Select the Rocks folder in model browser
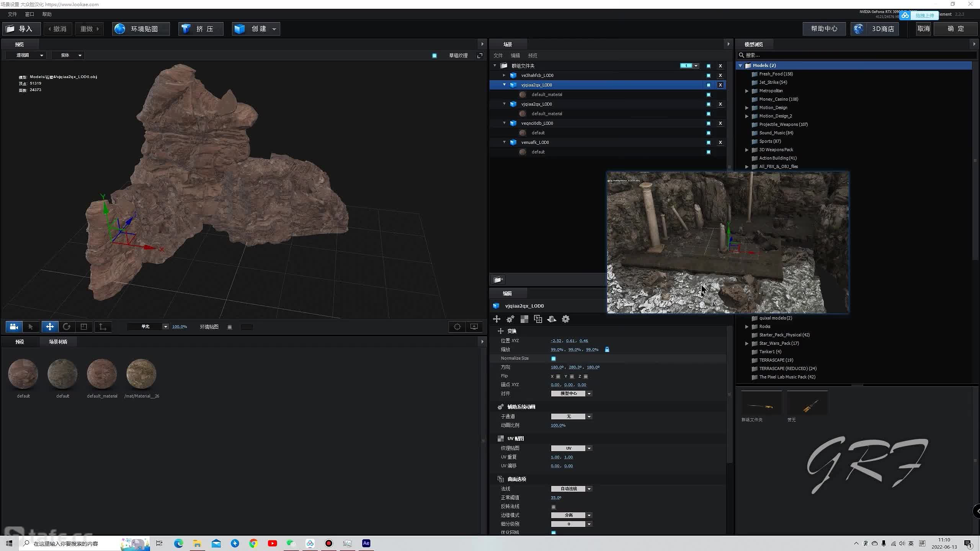980x551 pixels. tap(764, 326)
